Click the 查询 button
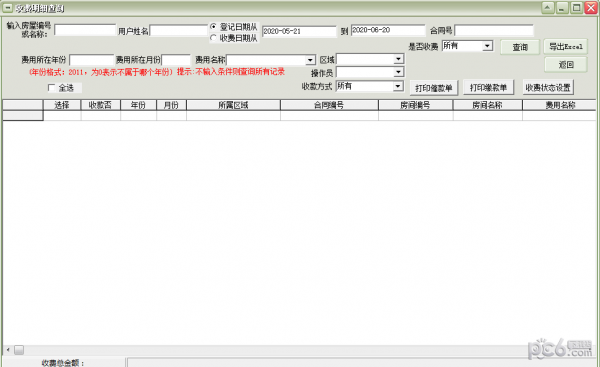Image resolution: width=600 pixels, height=367 pixels. click(x=520, y=47)
